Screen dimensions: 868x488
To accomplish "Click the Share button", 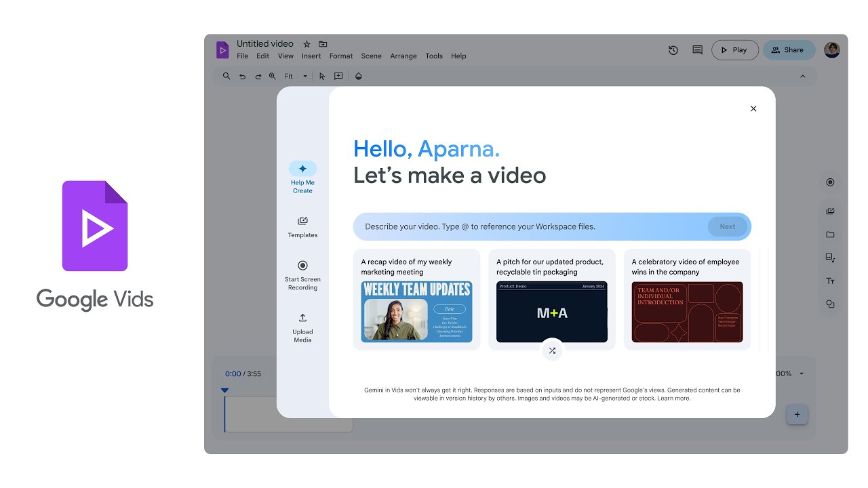I will (789, 49).
